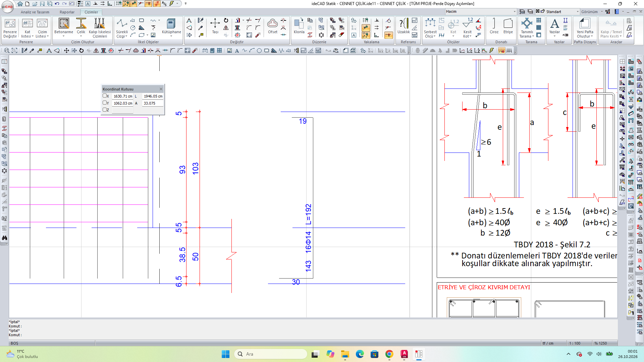Toggle the X coordinate lock checkbox

coord(105,96)
